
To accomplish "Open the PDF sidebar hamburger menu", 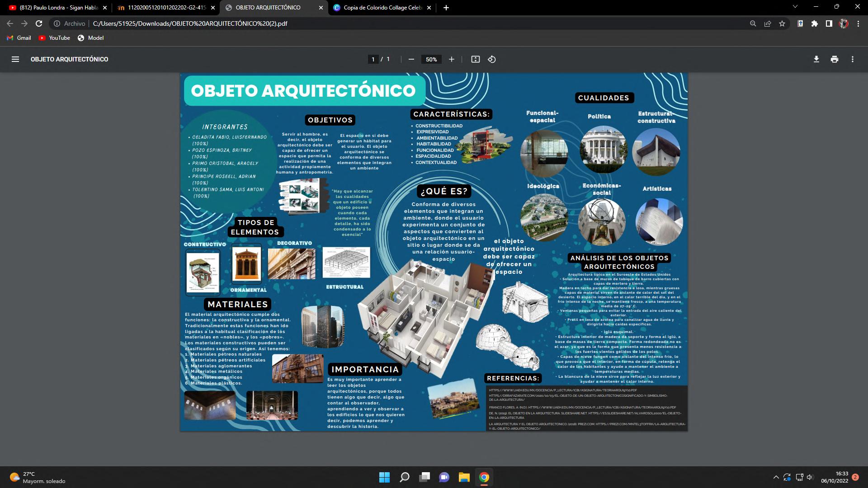I will coord(15,59).
